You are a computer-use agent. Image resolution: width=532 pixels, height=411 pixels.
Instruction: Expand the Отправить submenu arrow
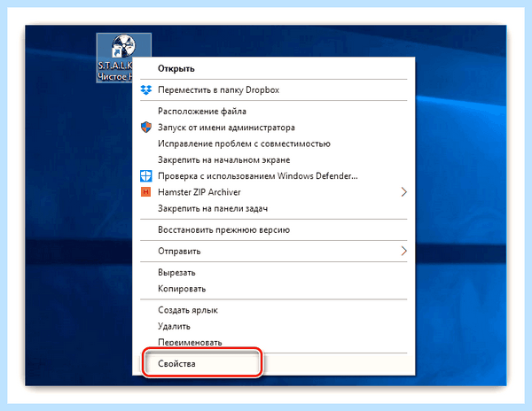click(x=403, y=251)
